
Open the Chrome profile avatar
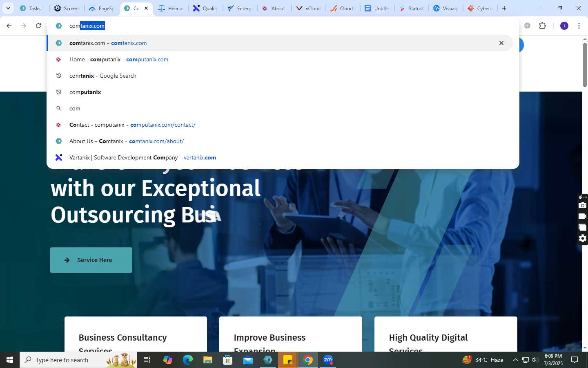click(x=564, y=26)
